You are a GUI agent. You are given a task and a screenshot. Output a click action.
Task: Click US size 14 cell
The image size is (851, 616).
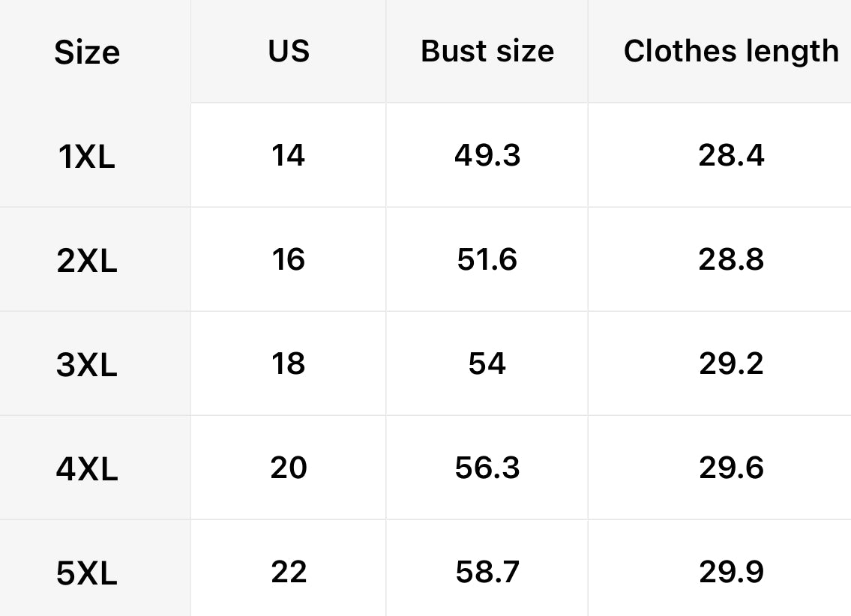click(289, 155)
